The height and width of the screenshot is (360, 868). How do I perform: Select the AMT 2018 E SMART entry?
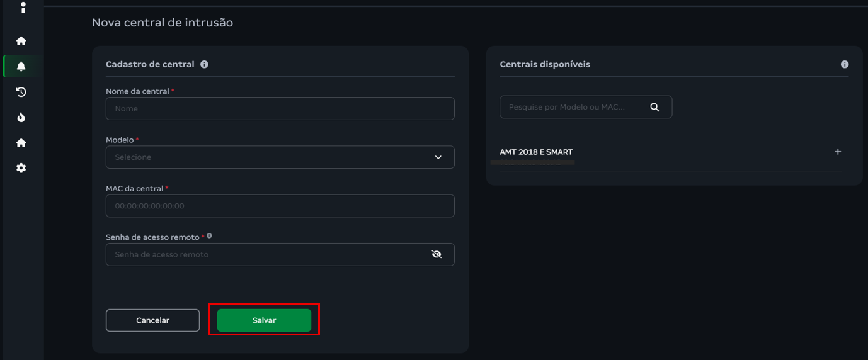pyautogui.click(x=536, y=152)
